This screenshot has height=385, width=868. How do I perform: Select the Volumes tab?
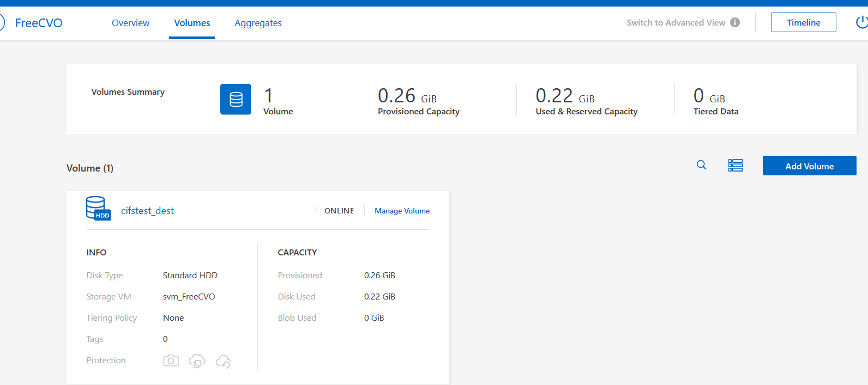pyautogui.click(x=192, y=23)
